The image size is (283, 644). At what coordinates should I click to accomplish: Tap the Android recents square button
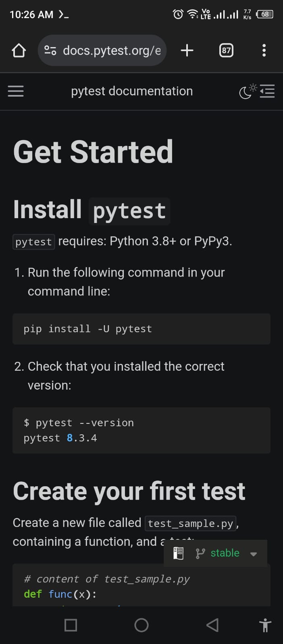[x=71, y=625]
